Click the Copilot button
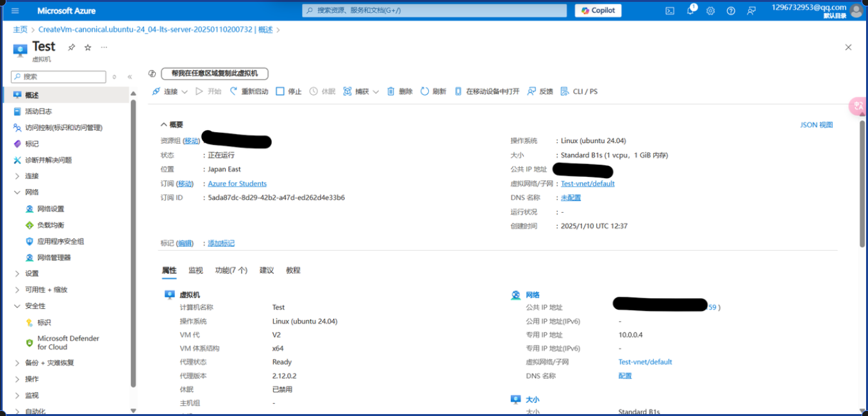Screen dimensions: 868x416 click(598, 10)
